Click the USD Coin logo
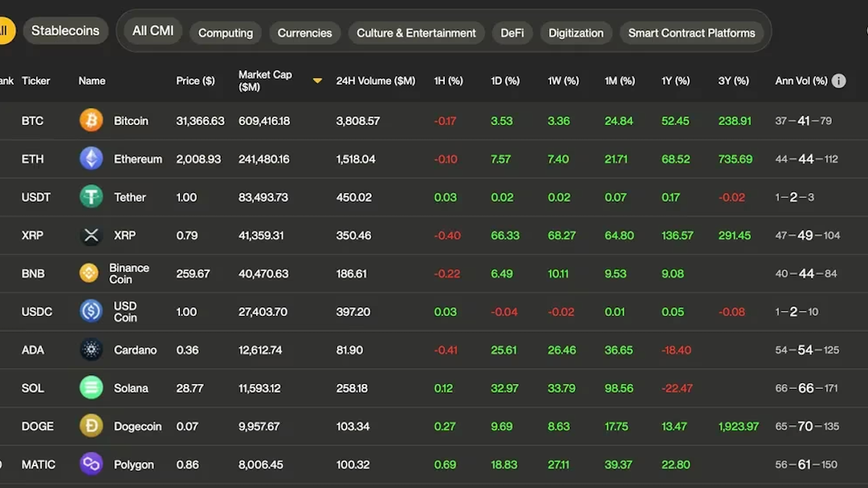868x488 pixels. (x=91, y=312)
